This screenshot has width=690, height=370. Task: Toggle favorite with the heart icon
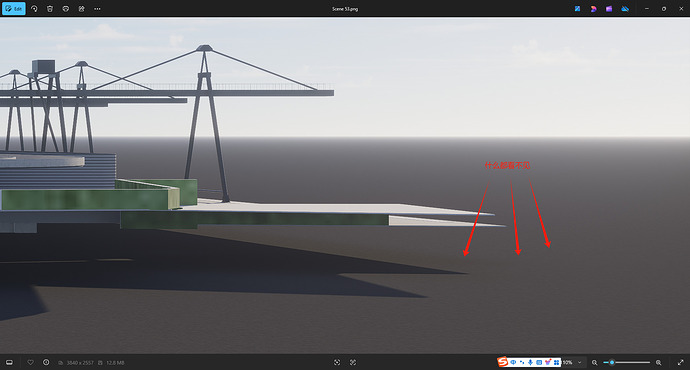30,363
